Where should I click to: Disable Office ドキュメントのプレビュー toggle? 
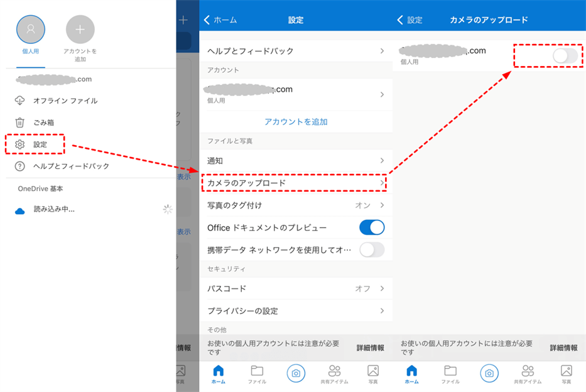[372, 227]
